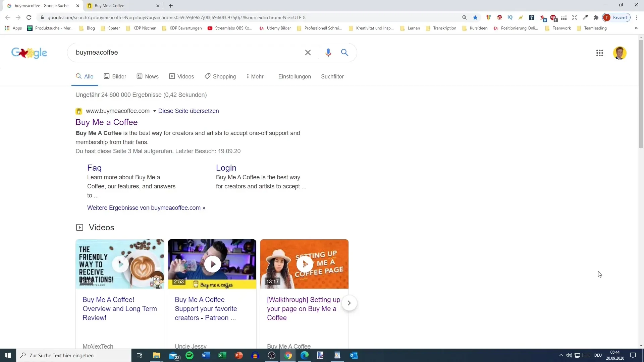Open the Faq sitelink
644x362 pixels.
[94, 168]
